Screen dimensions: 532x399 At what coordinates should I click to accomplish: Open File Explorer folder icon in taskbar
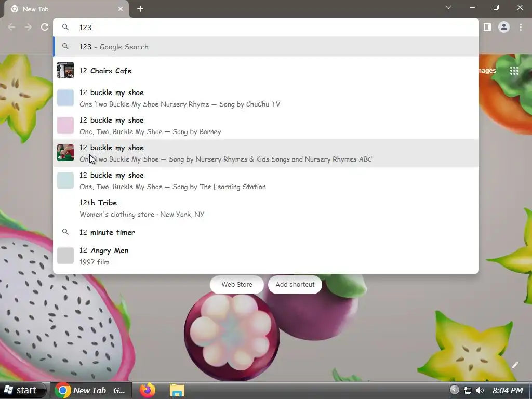[x=177, y=390]
